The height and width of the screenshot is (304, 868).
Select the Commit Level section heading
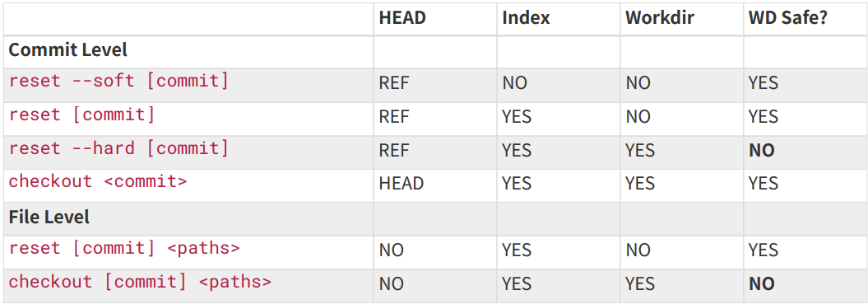tap(68, 50)
